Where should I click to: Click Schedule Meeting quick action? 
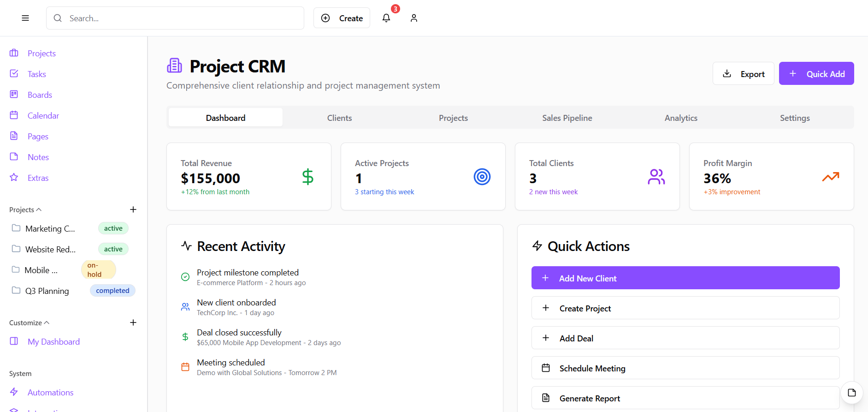685,368
